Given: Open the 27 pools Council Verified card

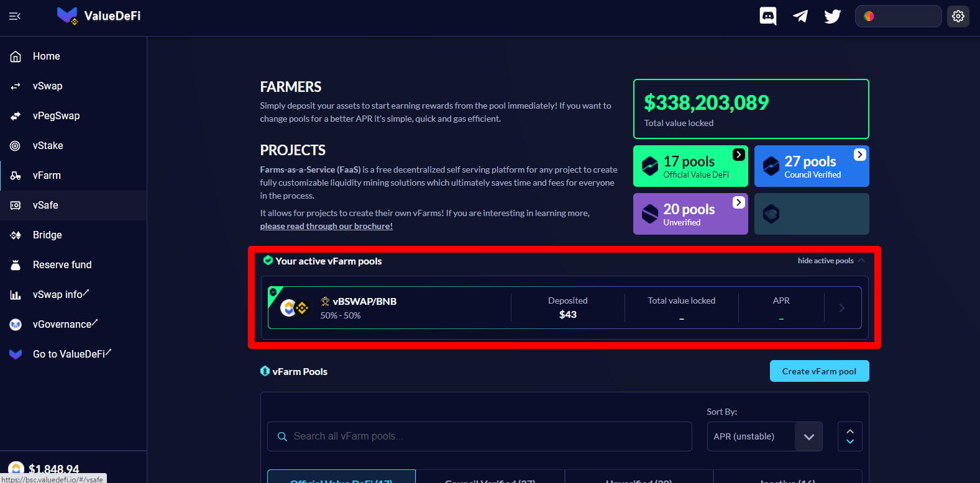Looking at the screenshot, I should coord(812,166).
